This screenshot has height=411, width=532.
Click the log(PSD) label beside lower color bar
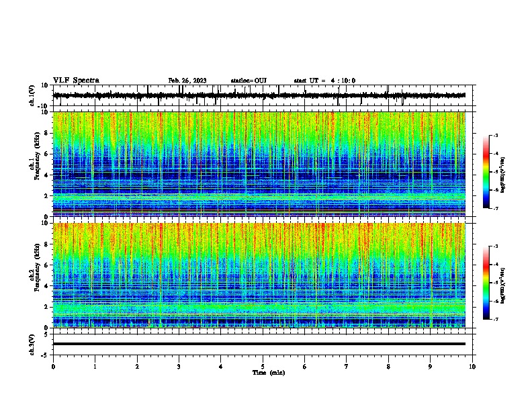(502, 286)
